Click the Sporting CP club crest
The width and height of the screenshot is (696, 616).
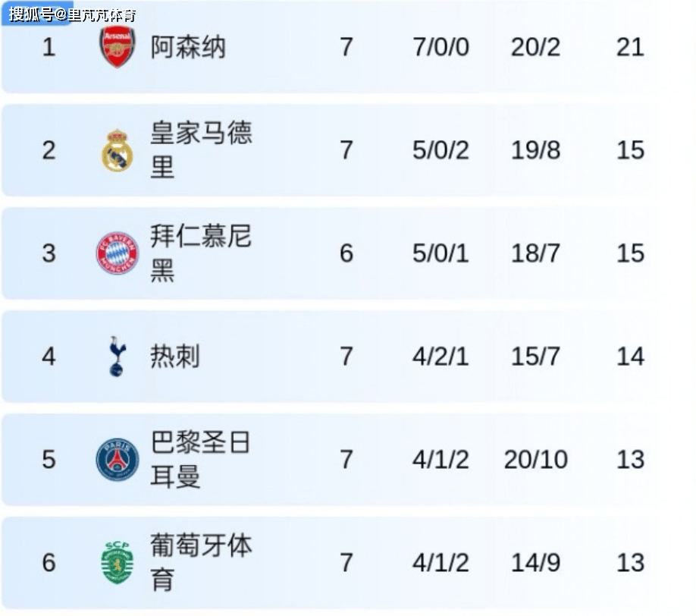(117, 563)
